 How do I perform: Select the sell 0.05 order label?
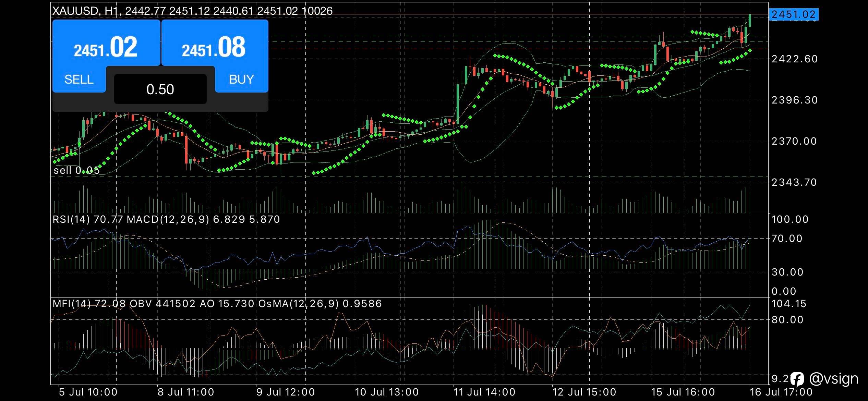(77, 170)
